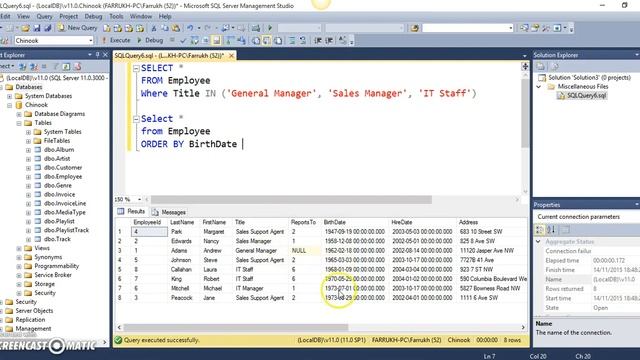Click Find in Files icon beside search box
This screenshot has height=360, width=640.
tap(415, 28)
